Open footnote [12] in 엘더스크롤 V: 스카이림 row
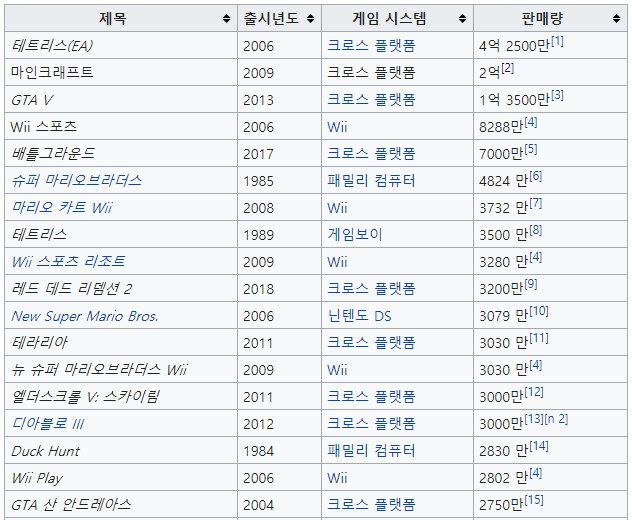Viewport: 632px width, 520px height. (x=534, y=392)
